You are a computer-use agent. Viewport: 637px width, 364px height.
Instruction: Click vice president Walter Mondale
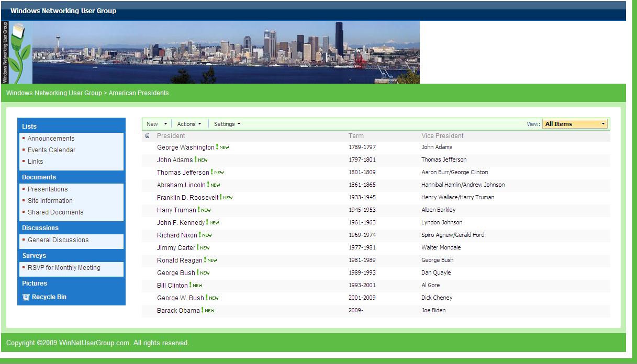coord(441,248)
